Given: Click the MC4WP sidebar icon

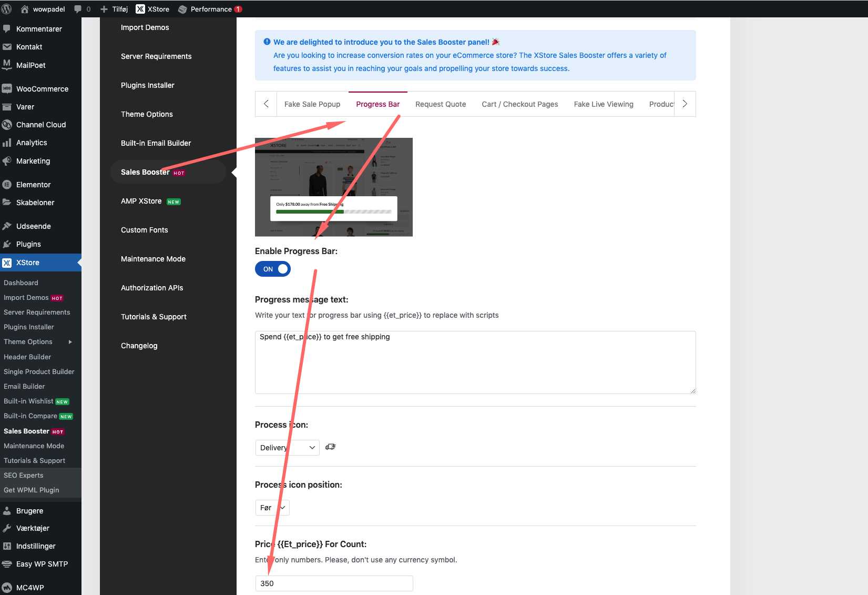Looking at the screenshot, I should point(7,588).
